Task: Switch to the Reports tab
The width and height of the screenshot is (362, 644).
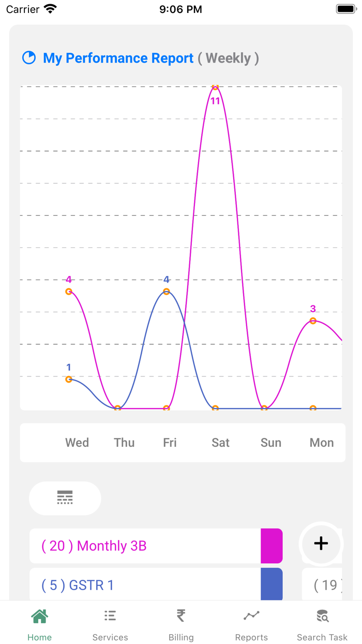Action: (x=251, y=624)
